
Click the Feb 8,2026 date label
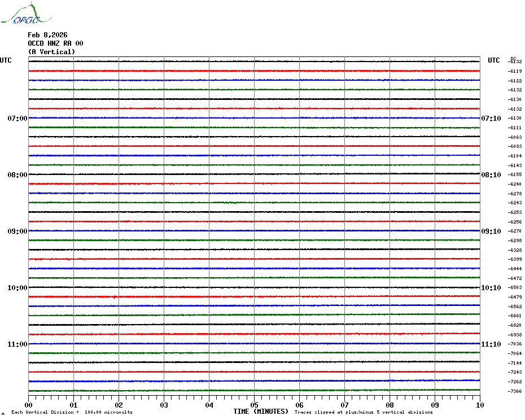click(x=47, y=35)
